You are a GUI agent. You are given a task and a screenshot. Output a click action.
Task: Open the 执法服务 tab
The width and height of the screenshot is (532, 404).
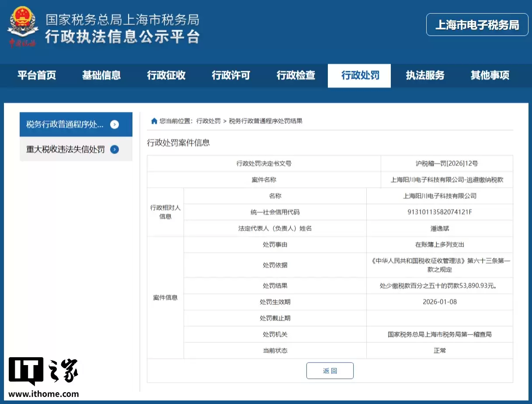tap(424, 75)
